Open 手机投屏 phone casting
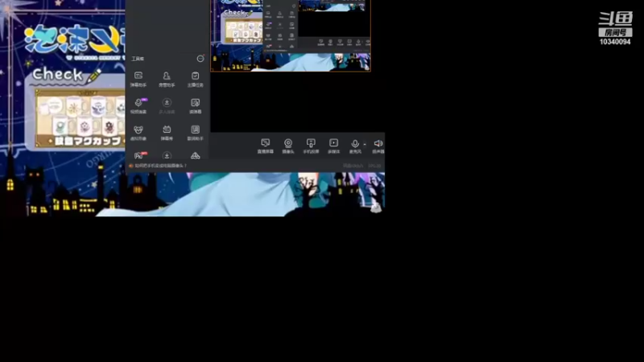The image size is (644, 362). tap(311, 146)
